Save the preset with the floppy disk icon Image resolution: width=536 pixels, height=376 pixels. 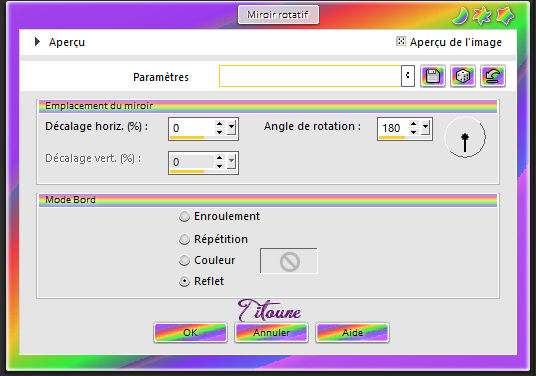point(433,76)
